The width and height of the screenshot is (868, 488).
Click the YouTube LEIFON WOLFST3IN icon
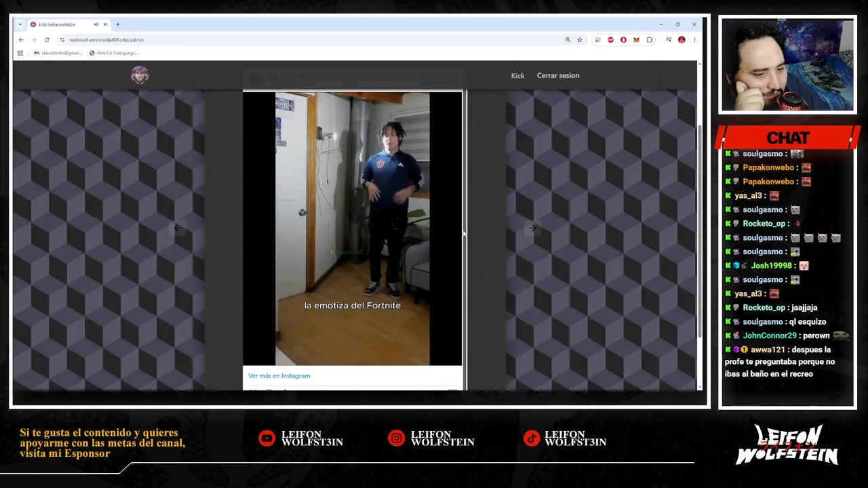click(x=267, y=439)
